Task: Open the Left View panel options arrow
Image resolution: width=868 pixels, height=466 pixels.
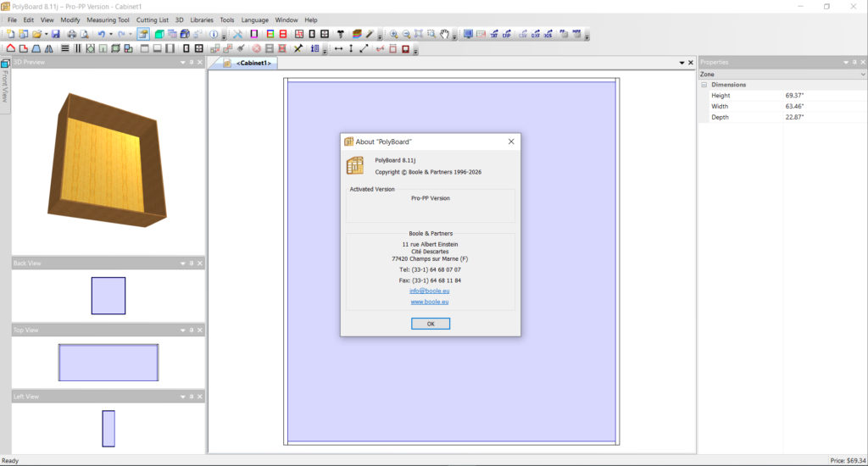Action: (x=183, y=397)
